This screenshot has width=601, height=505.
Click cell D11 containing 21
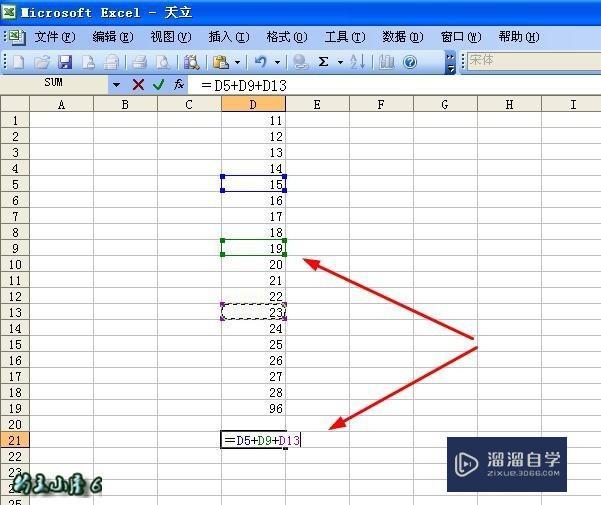[x=253, y=280]
